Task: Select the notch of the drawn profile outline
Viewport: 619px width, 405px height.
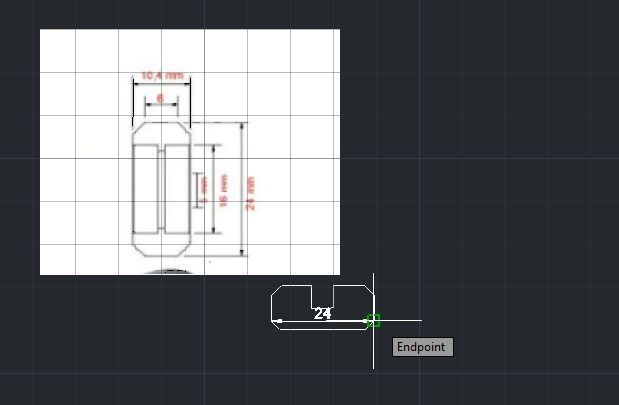Action: [x=323, y=296]
